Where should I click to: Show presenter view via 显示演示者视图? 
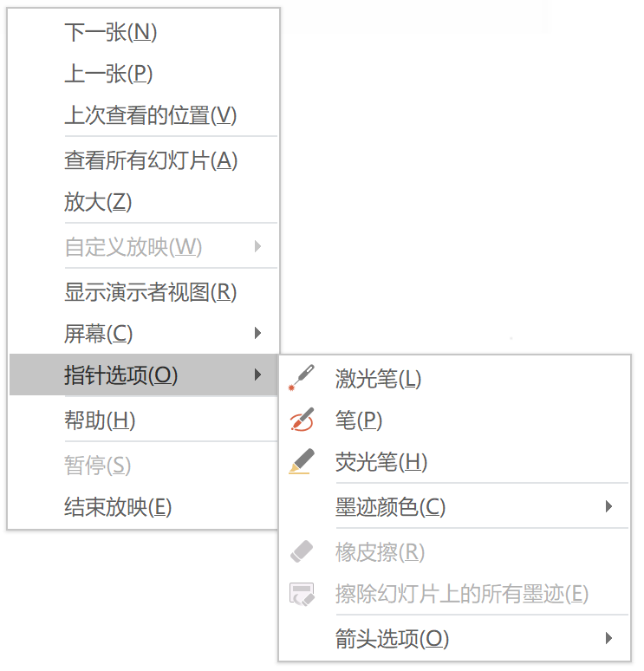[x=151, y=292]
